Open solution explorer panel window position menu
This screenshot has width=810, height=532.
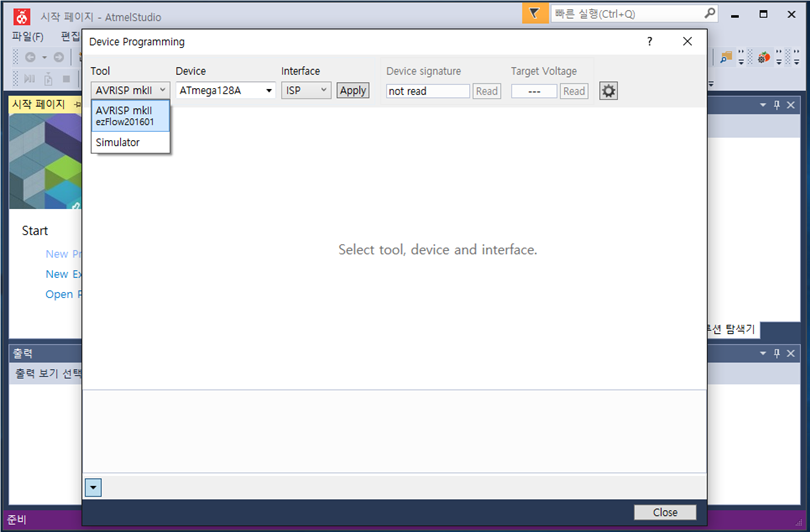tap(763, 105)
